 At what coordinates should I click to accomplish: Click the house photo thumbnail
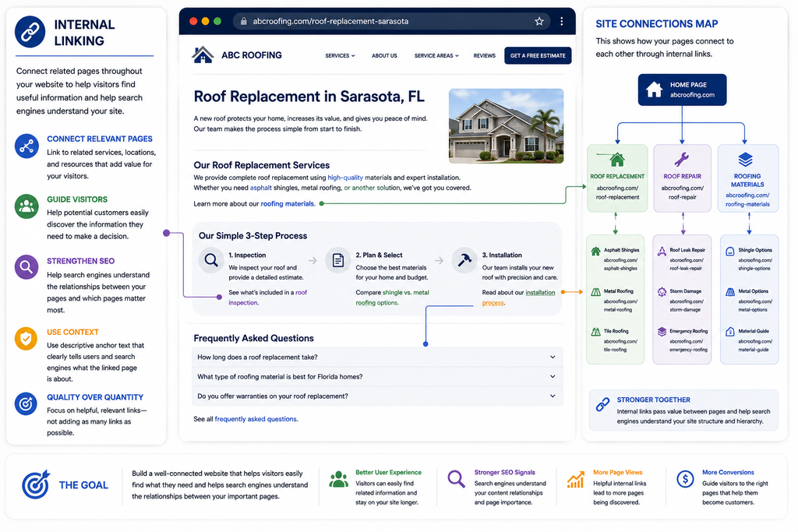(506, 126)
